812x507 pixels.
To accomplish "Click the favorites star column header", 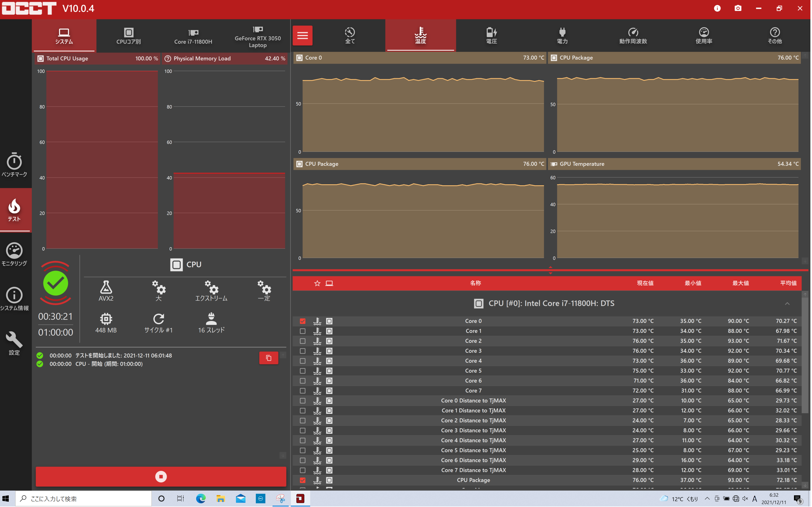I will 317,283.
